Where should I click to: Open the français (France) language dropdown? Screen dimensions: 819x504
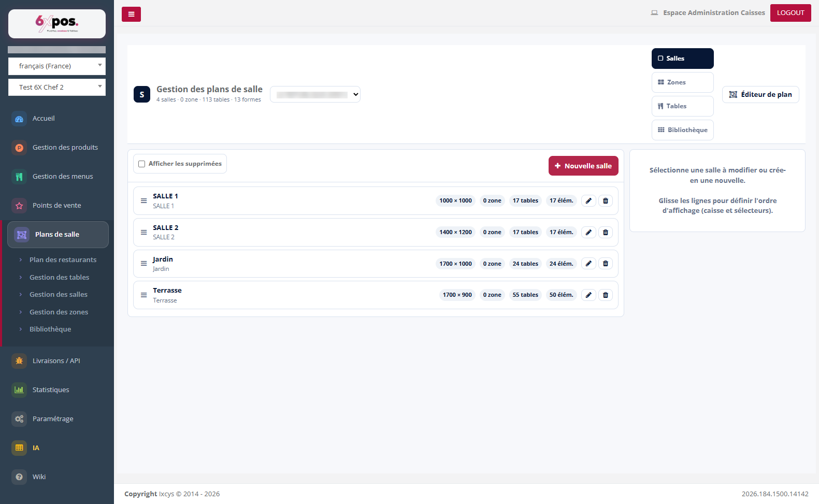coord(57,66)
